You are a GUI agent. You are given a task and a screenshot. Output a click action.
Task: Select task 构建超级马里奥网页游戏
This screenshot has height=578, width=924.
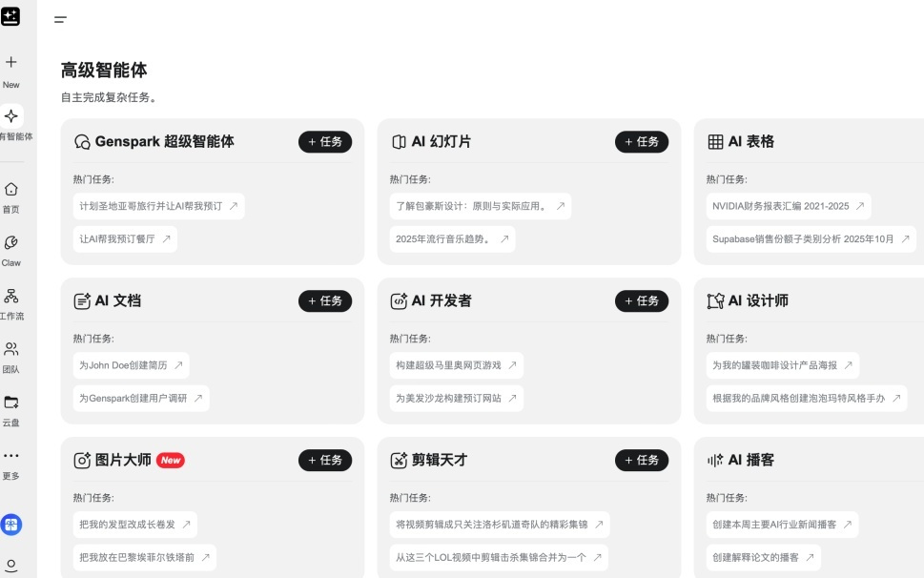coord(457,365)
